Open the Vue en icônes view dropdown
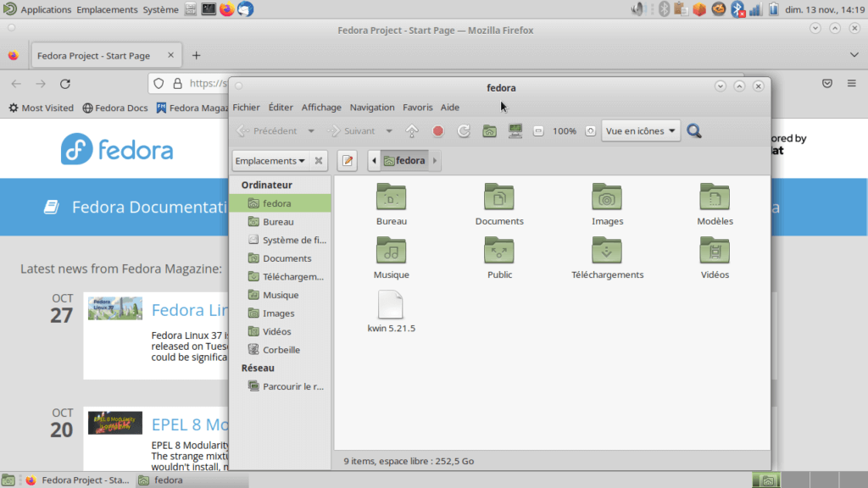Viewport: 868px width, 488px height. 641,131
